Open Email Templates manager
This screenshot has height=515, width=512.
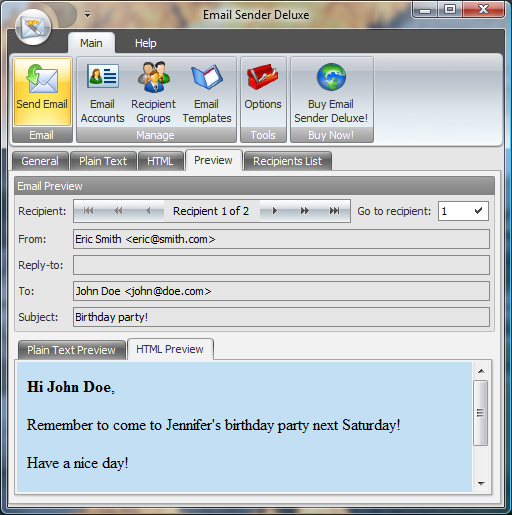[207, 92]
